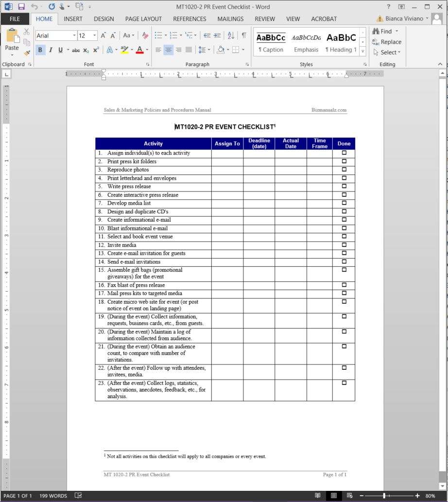This screenshot has height=502, width=448.
Task: Click vertical scrollbar up arrow
Action: coord(443,73)
